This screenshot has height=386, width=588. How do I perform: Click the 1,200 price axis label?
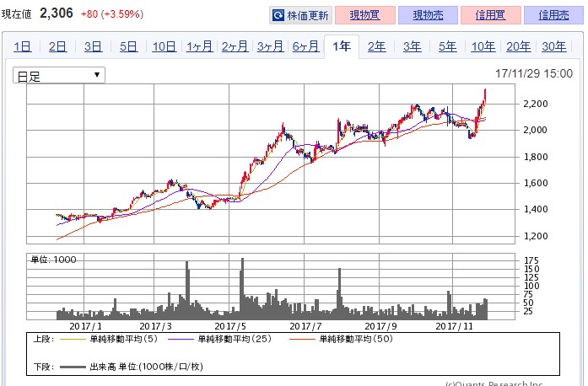536,236
